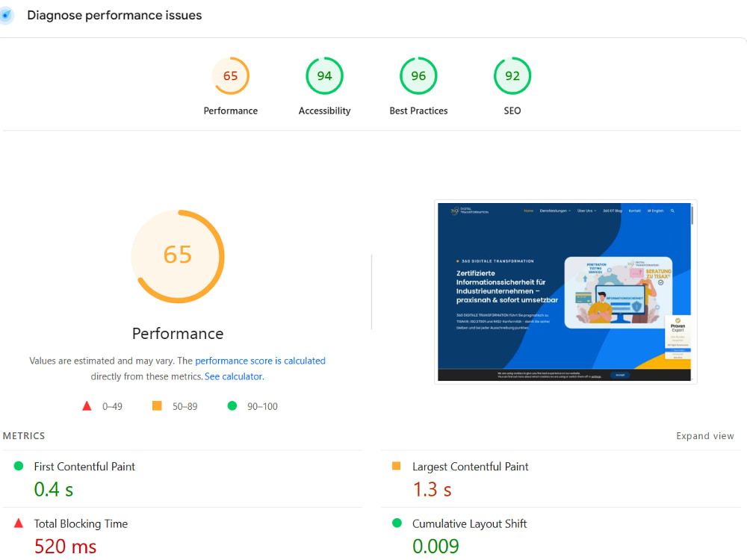Select the large Performance title under gauge
This screenshot has height=560, width=747.
(178, 333)
